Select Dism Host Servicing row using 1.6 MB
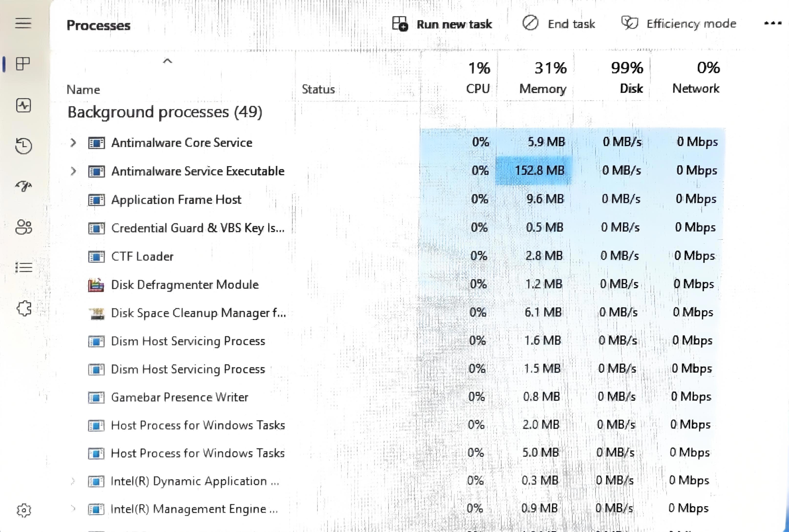 pos(543,340)
